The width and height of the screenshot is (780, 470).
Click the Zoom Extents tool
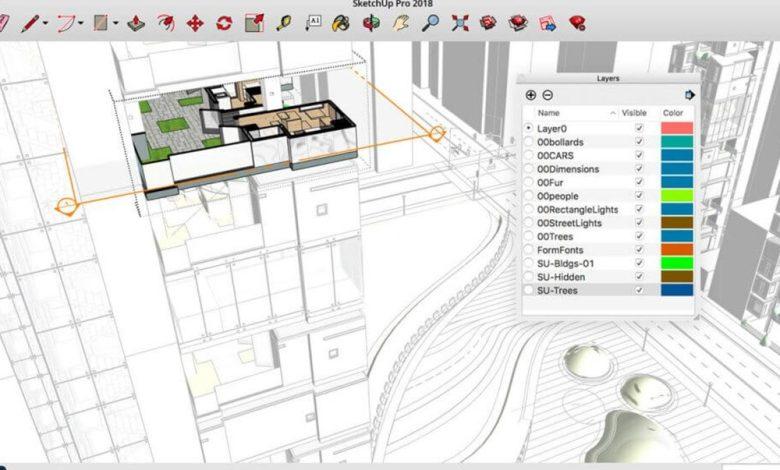(460, 23)
